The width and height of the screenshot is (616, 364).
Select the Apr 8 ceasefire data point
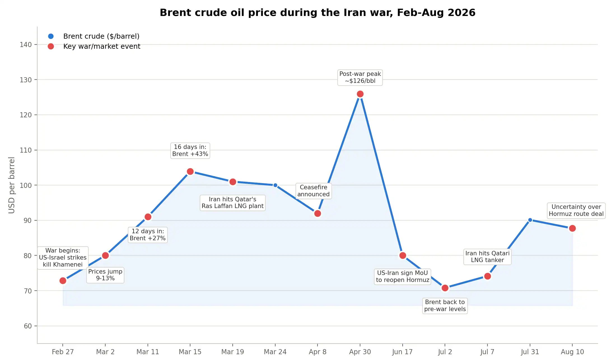(318, 213)
